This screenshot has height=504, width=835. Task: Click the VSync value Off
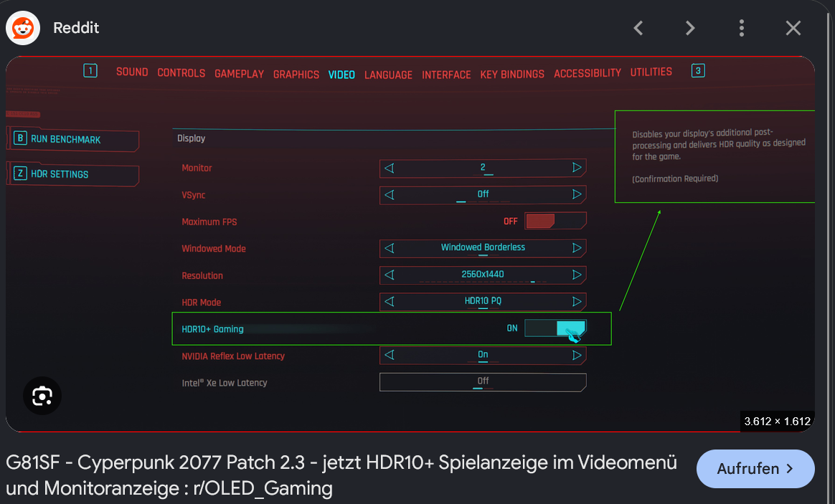point(483,194)
